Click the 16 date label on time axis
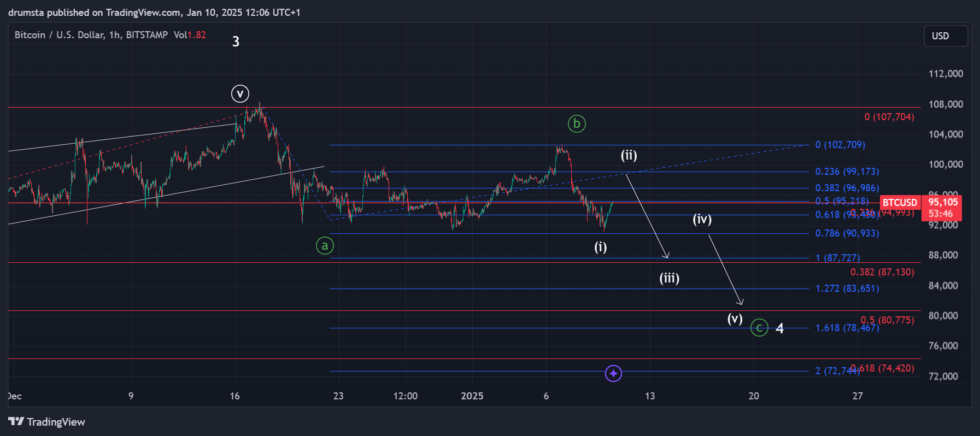Viewport: 980px width, 436px height. pos(234,396)
